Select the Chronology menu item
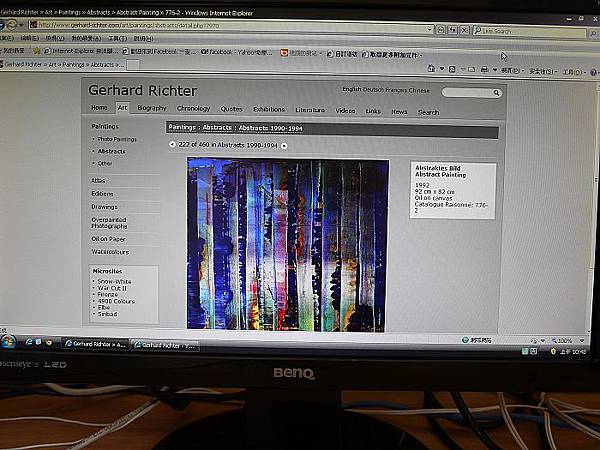600x450 pixels. [x=193, y=108]
